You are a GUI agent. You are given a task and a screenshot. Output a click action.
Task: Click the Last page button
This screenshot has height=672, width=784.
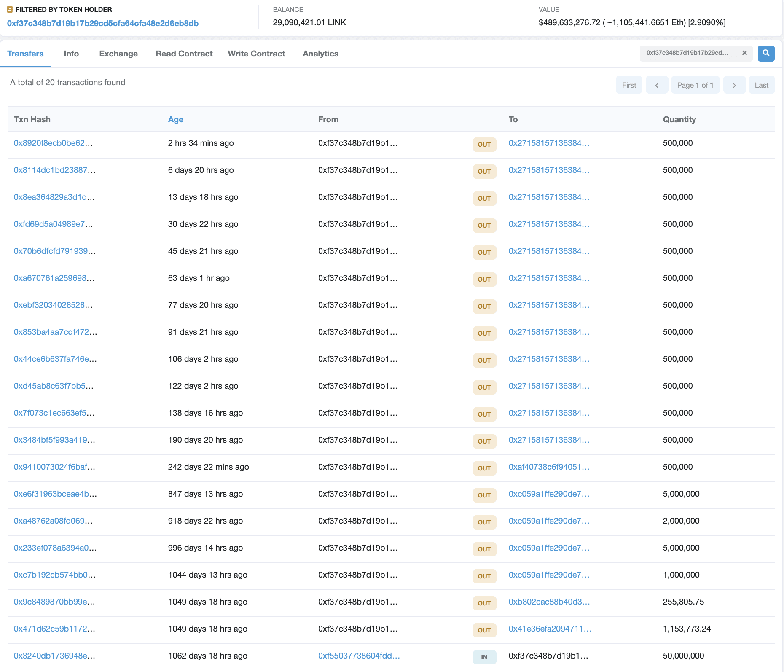pyautogui.click(x=761, y=85)
